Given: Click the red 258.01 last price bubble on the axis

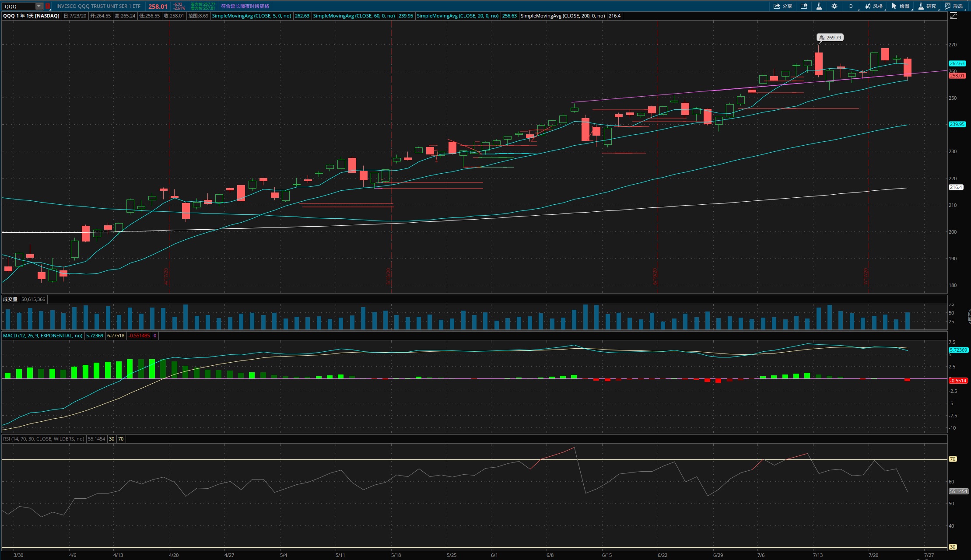Looking at the screenshot, I should pyautogui.click(x=957, y=76).
